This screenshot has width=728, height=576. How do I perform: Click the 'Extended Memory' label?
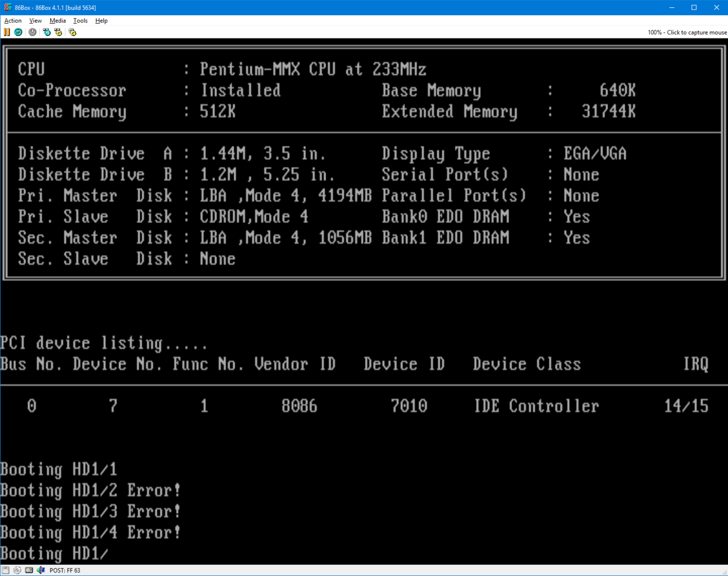click(450, 112)
